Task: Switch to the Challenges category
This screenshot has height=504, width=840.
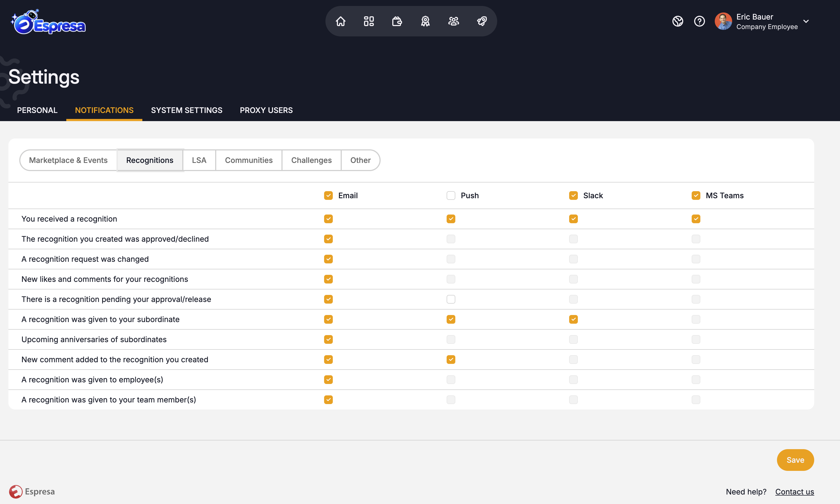Action: pyautogui.click(x=312, y=160)
